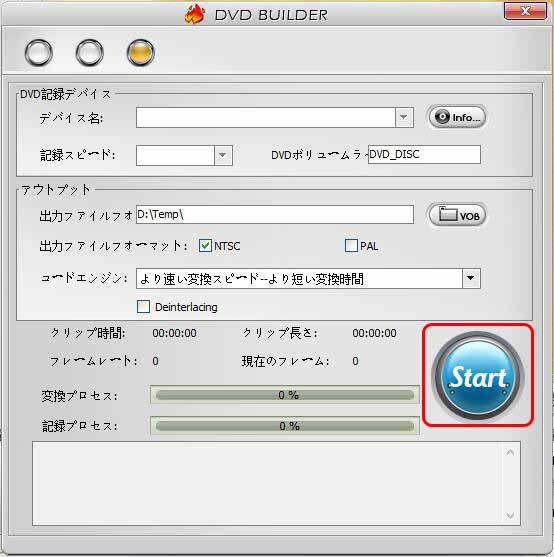Click the DVD記録デバイス group label

[65, 94]
